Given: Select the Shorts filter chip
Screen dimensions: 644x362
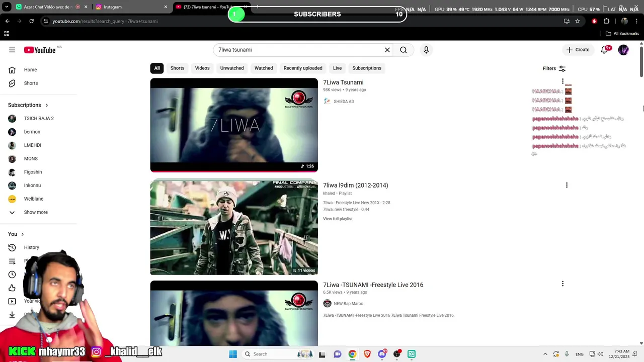Looking at the screenshot, I should 177,68.
